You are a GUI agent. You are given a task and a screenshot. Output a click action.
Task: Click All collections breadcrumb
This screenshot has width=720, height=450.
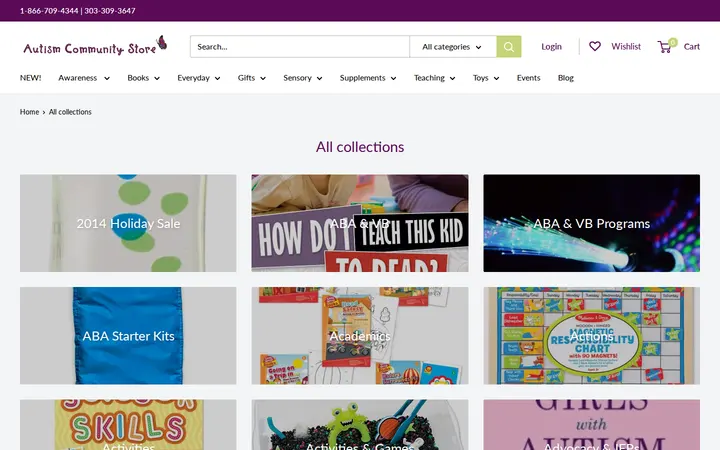click(70, 112)
